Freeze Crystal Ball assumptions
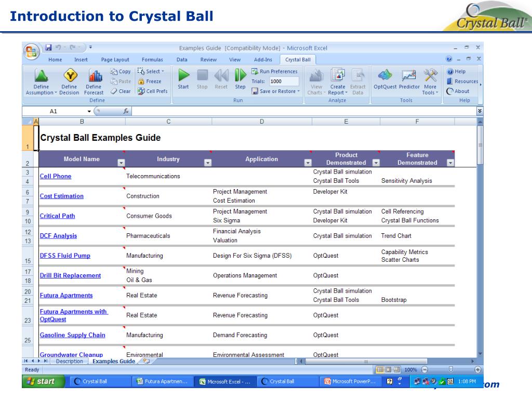 click(150, 82)
